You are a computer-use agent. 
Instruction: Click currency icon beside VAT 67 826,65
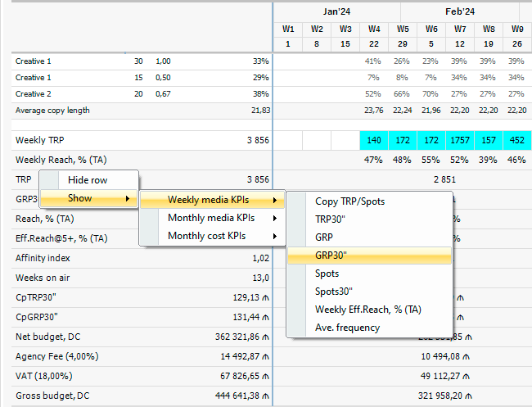[x=266, y=377]
